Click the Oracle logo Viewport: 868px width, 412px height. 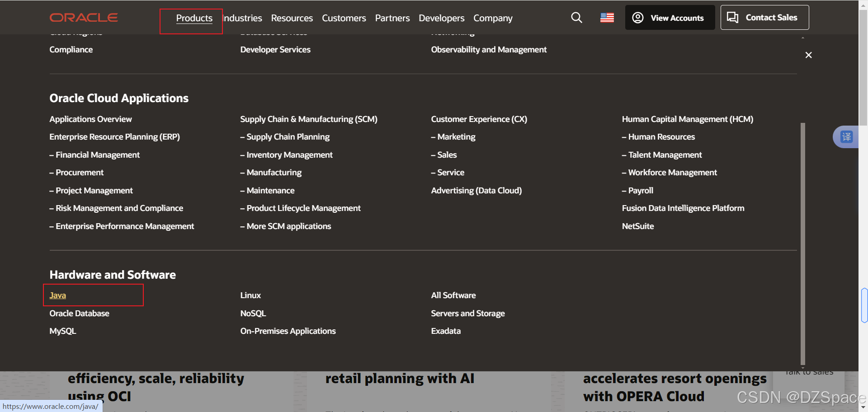pyautogui.click(x=84, y=18)
